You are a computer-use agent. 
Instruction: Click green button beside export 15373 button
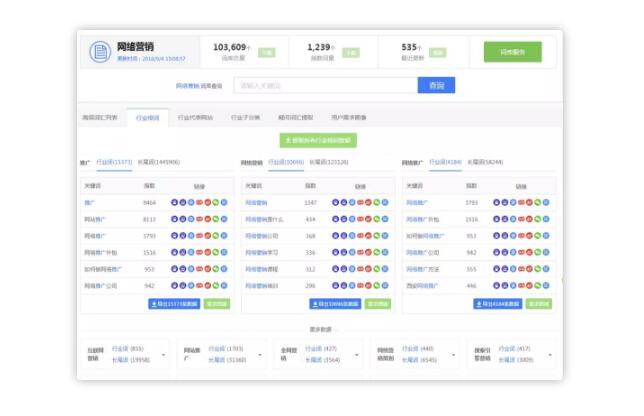(x=217, y=304)
